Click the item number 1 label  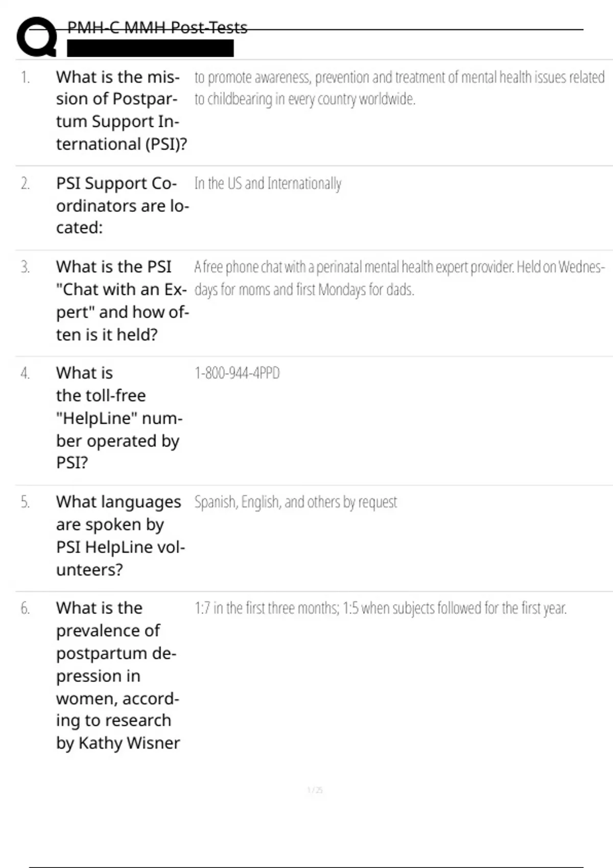[x=25, y=78]
